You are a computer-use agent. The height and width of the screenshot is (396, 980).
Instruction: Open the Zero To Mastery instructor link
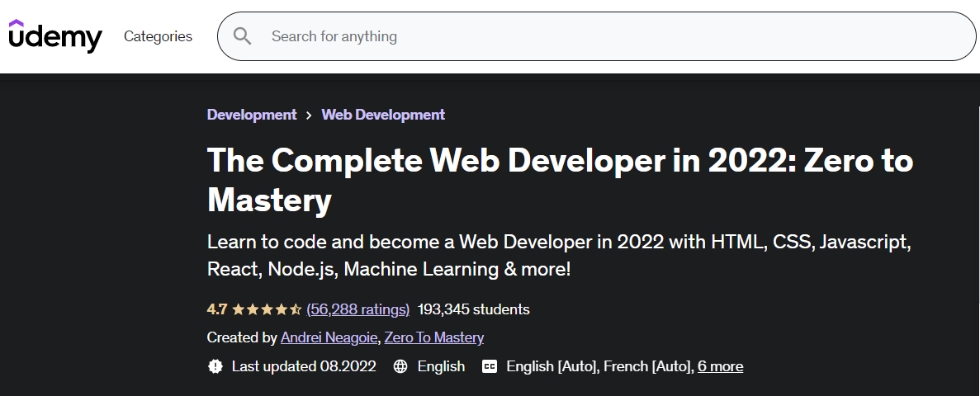433,337
